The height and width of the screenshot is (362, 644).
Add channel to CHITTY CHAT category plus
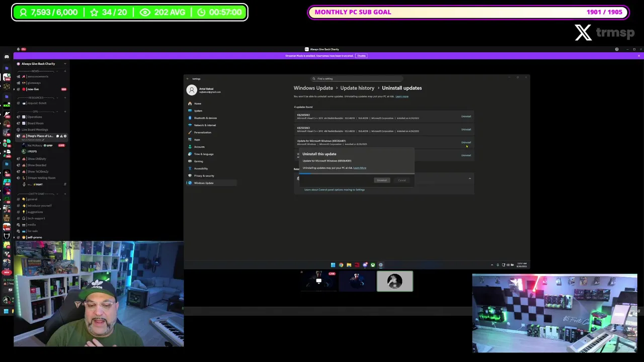tap(65, 194)
